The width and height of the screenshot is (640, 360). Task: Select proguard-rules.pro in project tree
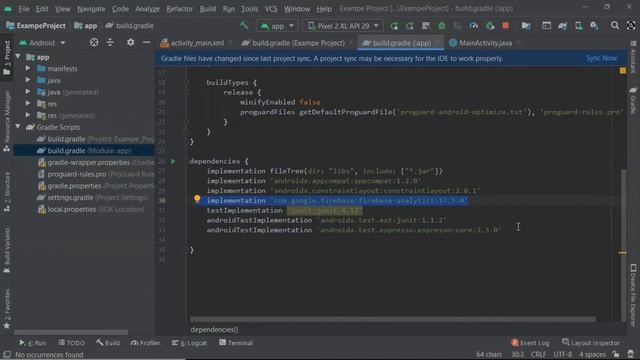96,174
